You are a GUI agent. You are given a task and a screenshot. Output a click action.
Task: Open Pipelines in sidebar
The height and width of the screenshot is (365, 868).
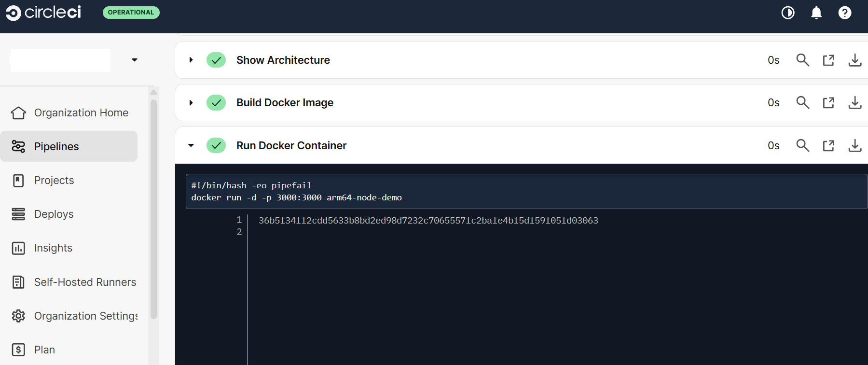point(69,146)
